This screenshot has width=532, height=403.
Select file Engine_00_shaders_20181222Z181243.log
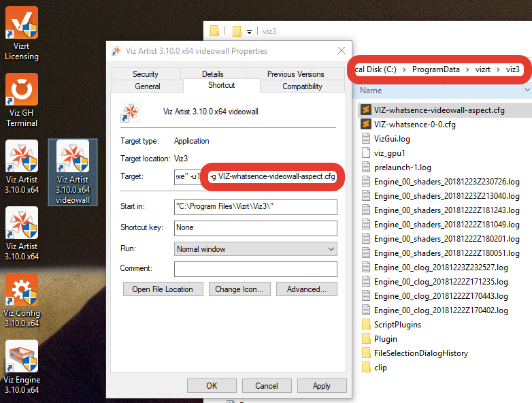446,210
